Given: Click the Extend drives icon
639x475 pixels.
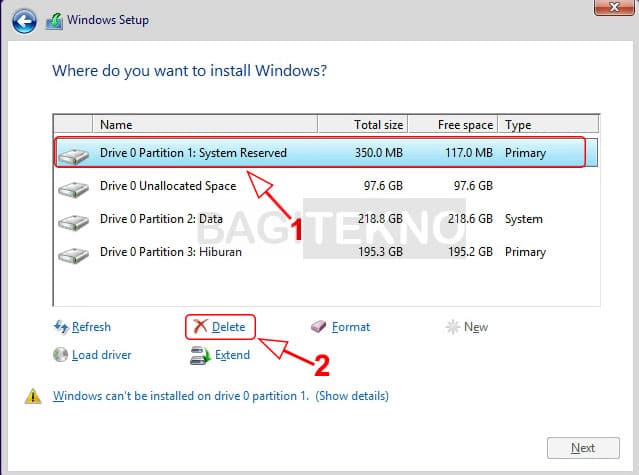Looking at the screenshot, I should pyautogui.click(x=200, y=355).
